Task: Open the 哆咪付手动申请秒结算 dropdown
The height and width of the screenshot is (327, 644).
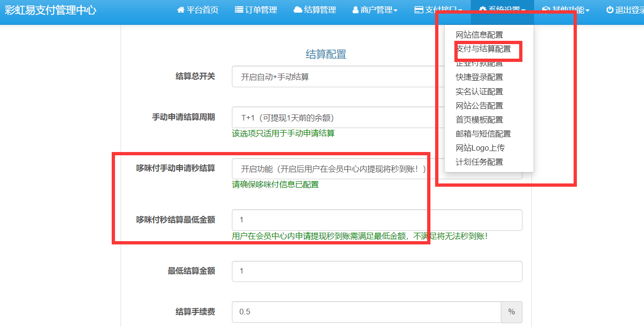Action: pos(329,169)
